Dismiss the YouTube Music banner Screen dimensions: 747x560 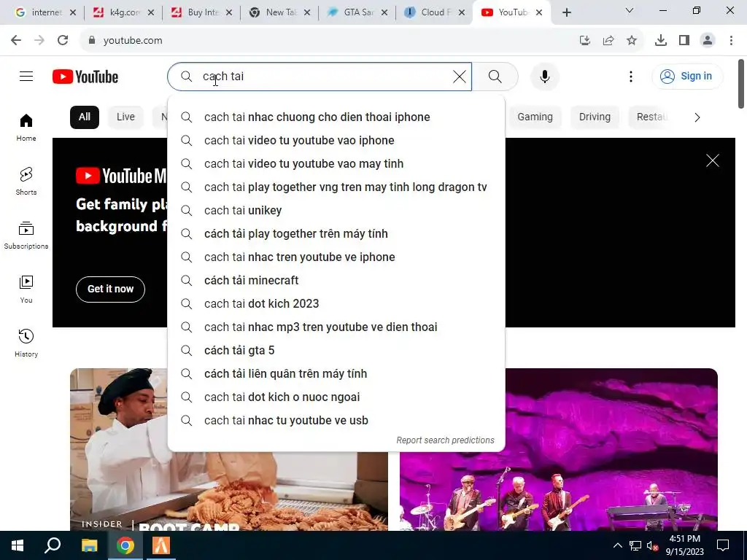pos(712,160)
